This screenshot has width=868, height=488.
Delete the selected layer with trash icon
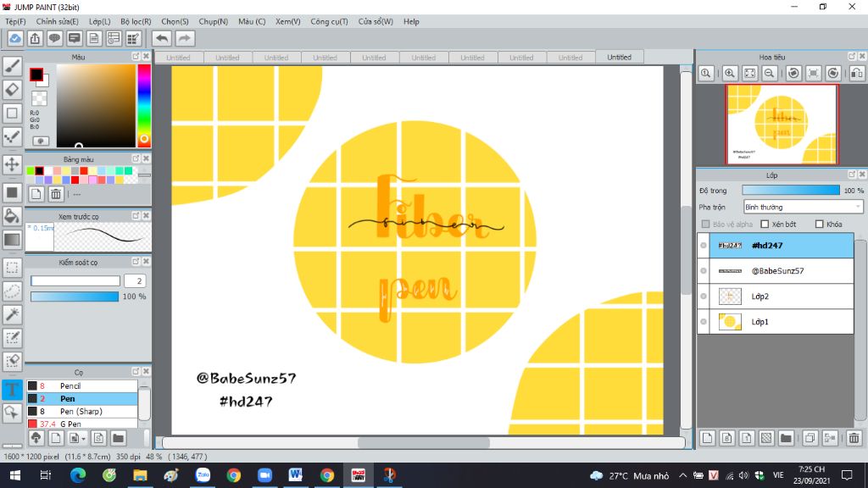[854, 438]
